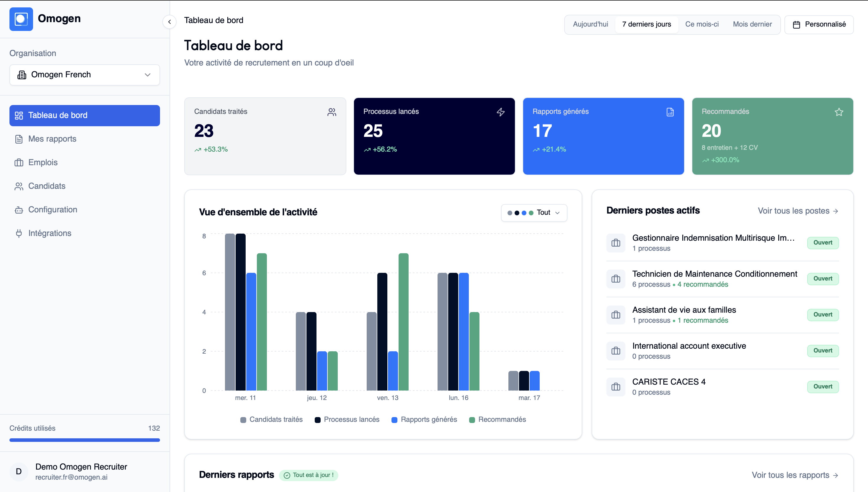This screenshot has width=868, height=492.
Task: Switch to Ce mois-ci period tab
Action: [702, 24]
